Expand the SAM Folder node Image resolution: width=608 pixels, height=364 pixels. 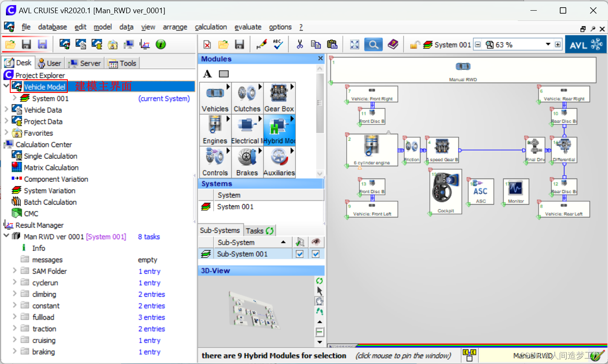(14, 271)
